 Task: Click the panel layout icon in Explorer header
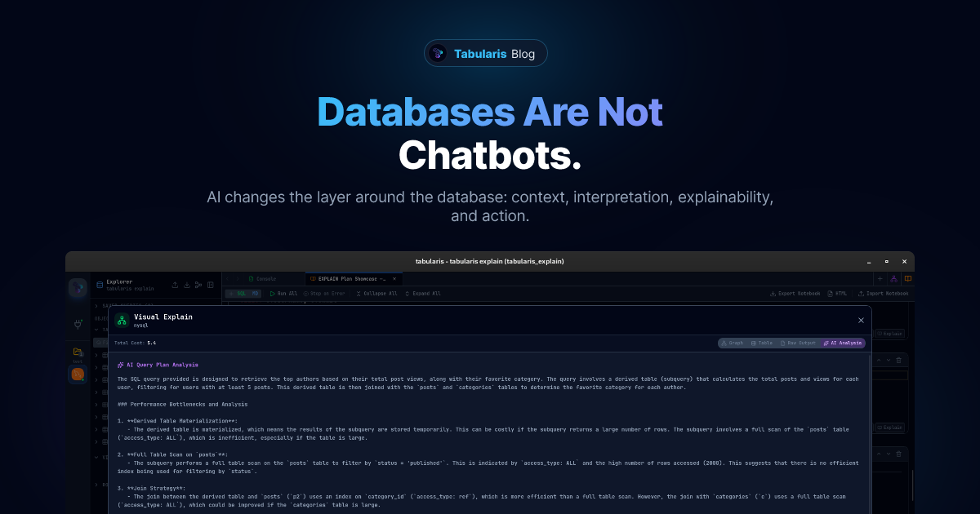pos(211,285)
